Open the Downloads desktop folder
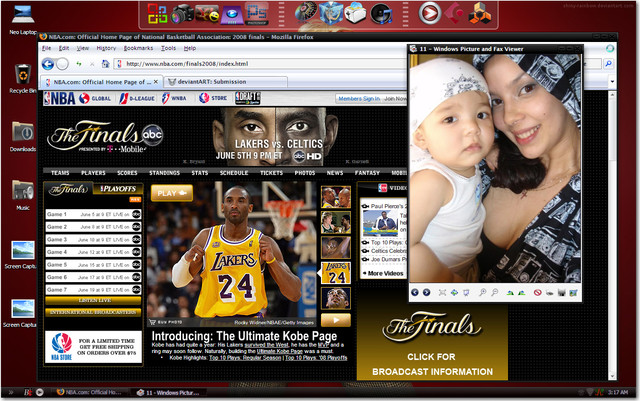The width and height of the screenshot is (640, 401). (22, 134)
